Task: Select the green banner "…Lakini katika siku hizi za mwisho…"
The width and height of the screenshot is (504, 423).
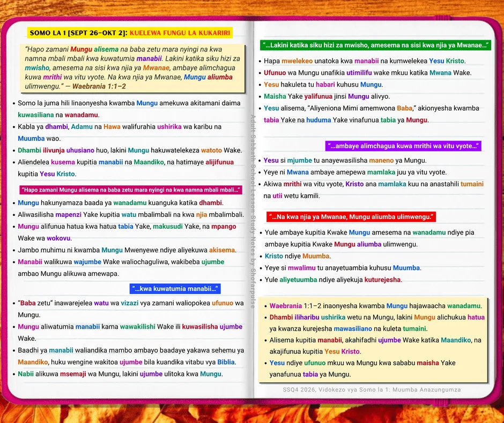Action: [375, 45]
